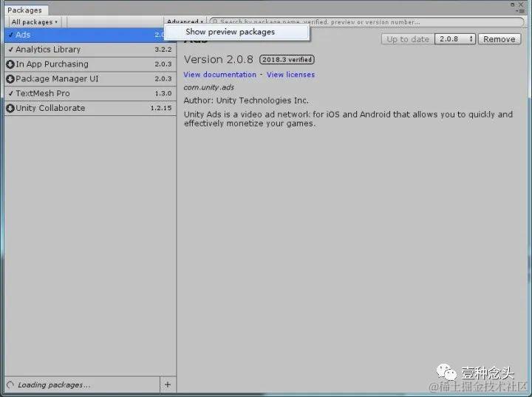Close the Package Manager window
Viewport: 532px width, 397px height.
(x=521, y=4)
